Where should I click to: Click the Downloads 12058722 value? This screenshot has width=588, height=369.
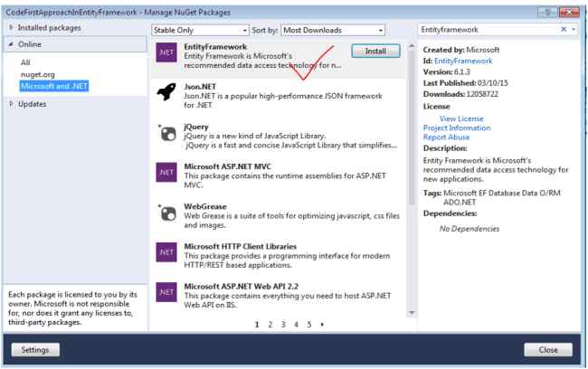pos(482,94)
